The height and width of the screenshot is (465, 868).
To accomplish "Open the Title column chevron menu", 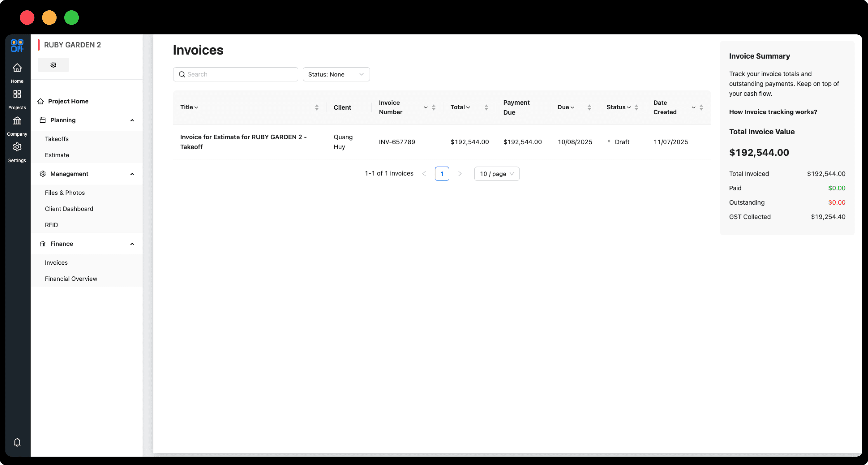I will tap(196, 107).
